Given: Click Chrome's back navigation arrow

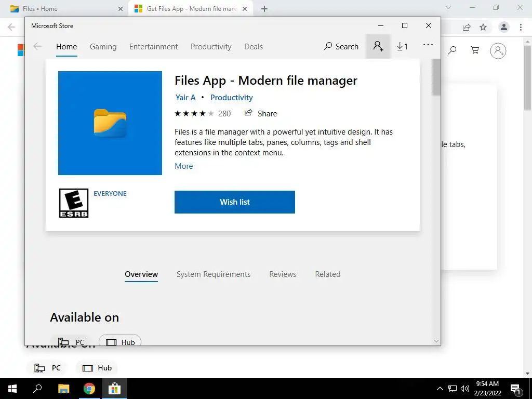Looking at the screenshot, I should 11,27.
